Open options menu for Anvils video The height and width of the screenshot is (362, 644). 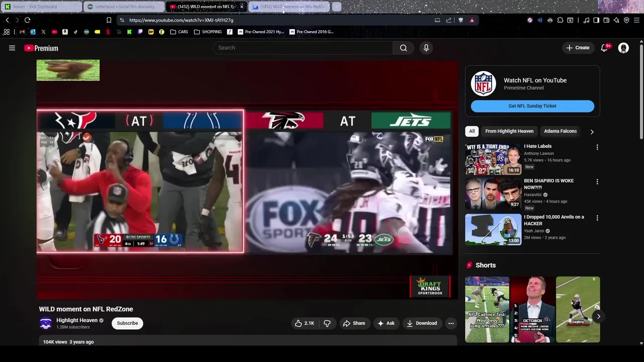click(597, 218)
